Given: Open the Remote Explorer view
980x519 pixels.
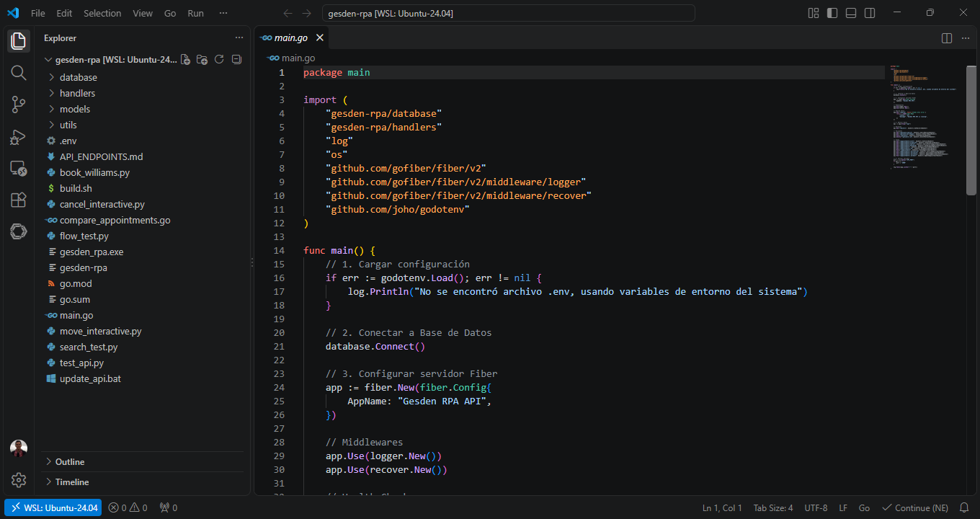Looking at the screenshot, I should click(19, 168).
